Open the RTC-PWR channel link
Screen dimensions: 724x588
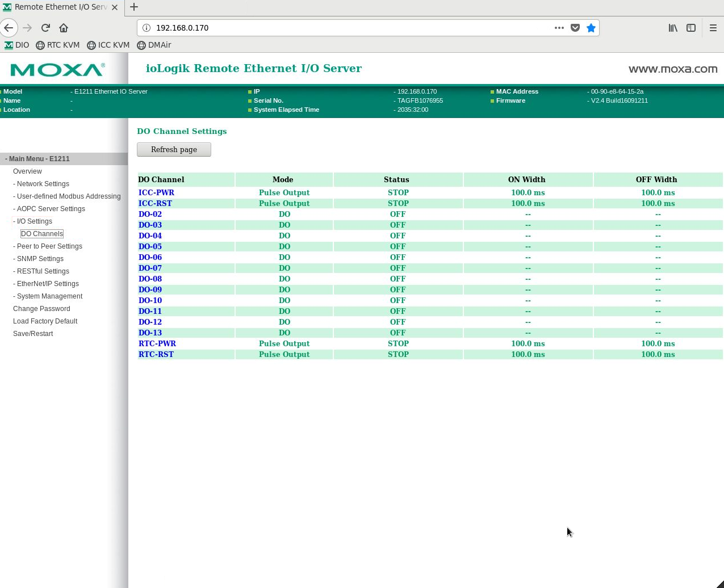pos(157,343)
